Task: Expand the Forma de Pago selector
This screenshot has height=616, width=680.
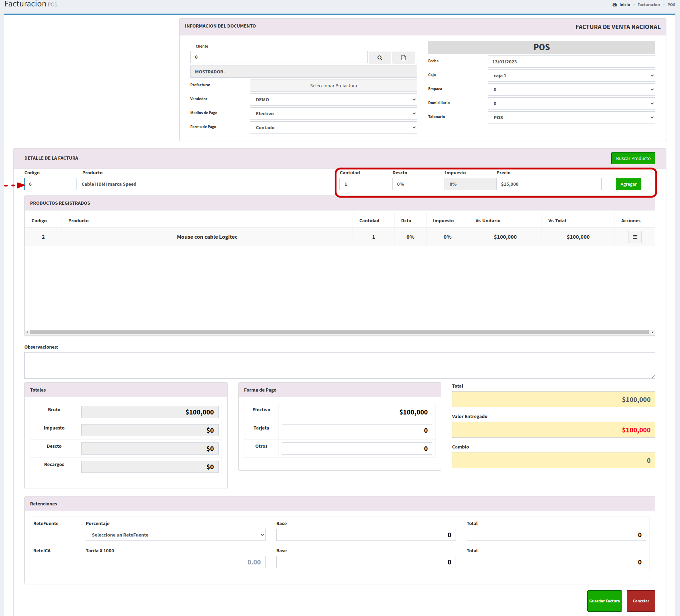Action: point(333,127)
